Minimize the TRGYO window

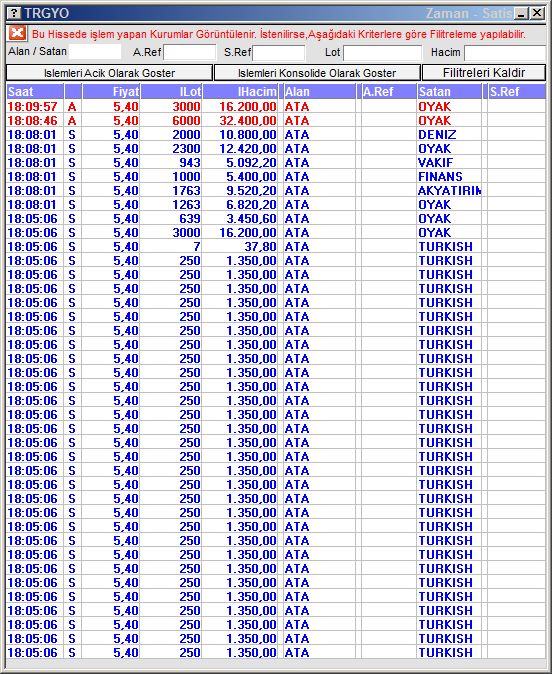tap(521, 13)
